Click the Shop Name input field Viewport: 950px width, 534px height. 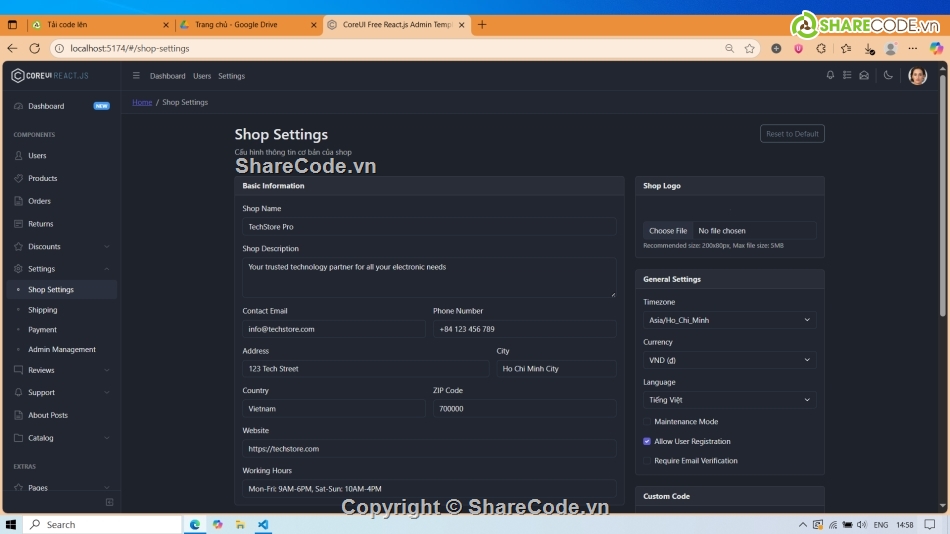(429, 227)
